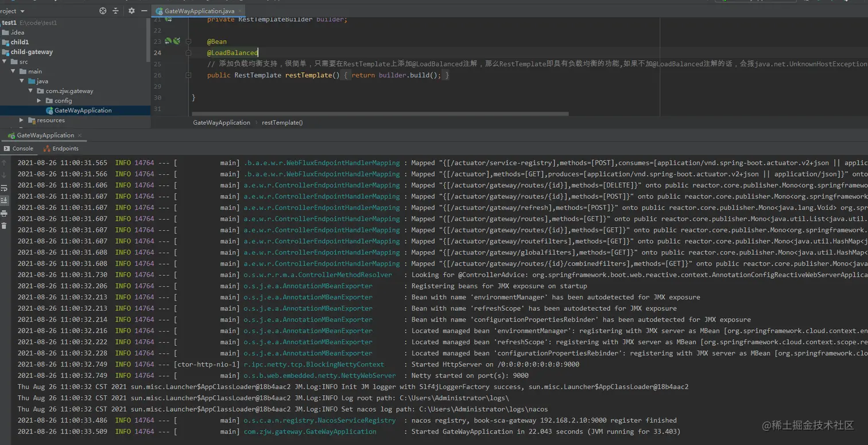Click RestTemplate return type in code
This screenshot has height=445, width=868.
[258, 75]
